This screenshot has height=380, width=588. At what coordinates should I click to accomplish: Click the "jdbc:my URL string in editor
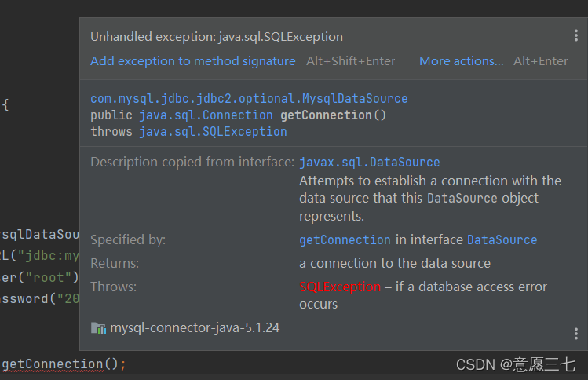50,255
